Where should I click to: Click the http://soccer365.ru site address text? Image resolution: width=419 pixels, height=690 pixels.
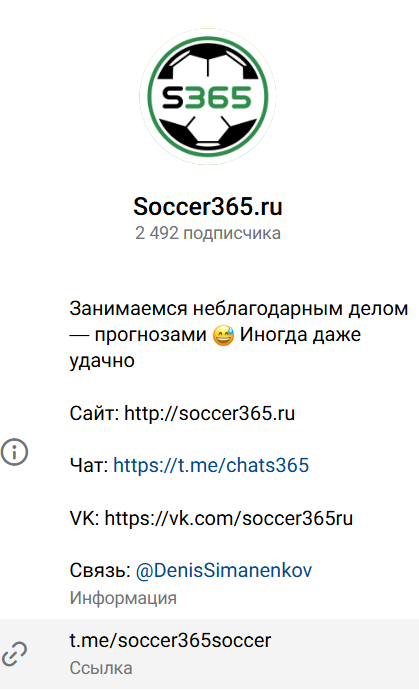tap(210, 413)
